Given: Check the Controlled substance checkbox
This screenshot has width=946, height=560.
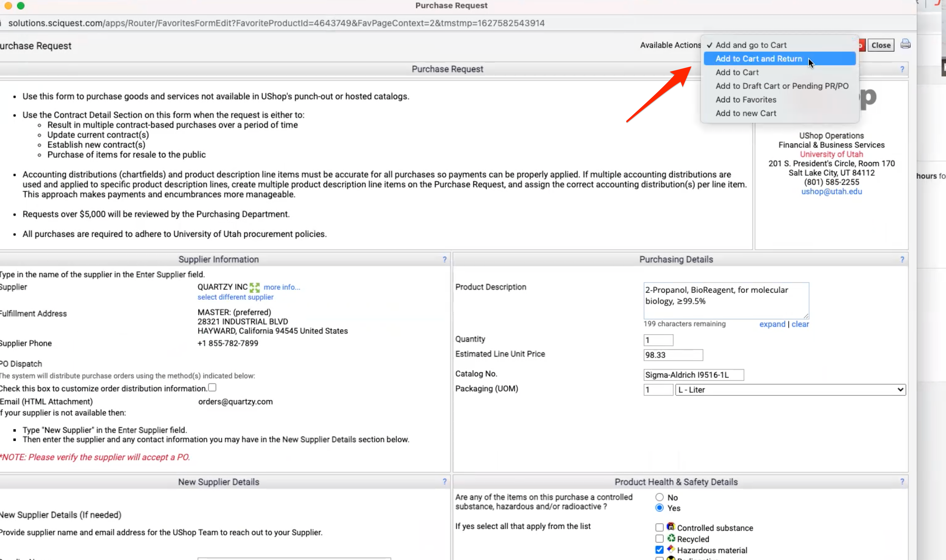Looking at the screenshot, I should pos(659,527).
